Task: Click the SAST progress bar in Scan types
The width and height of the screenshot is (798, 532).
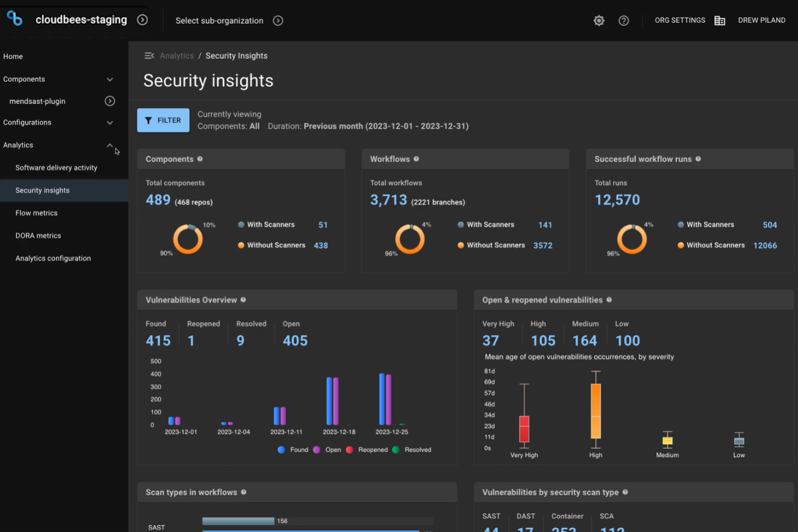Action: click(238, 521)
